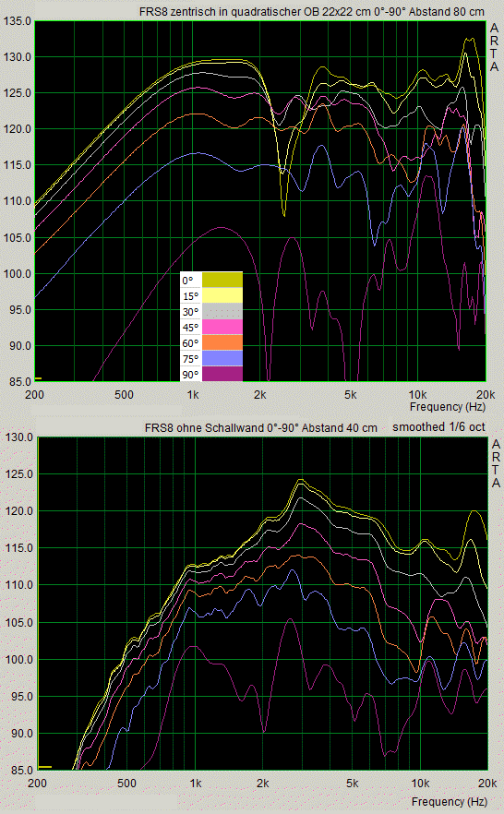Click the '120.0' y-axis value of bottom graph
Image resolution: width=504 pixels, height=814 pixels.
(x=19, y=511)
